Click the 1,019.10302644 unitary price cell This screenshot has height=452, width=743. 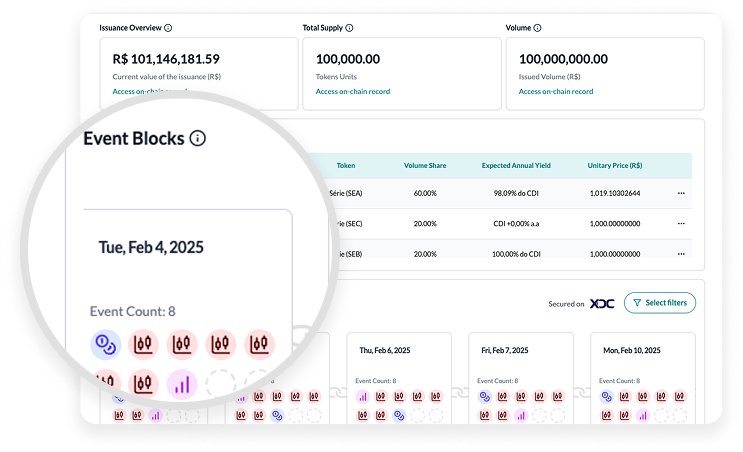(x=615, y=193)
